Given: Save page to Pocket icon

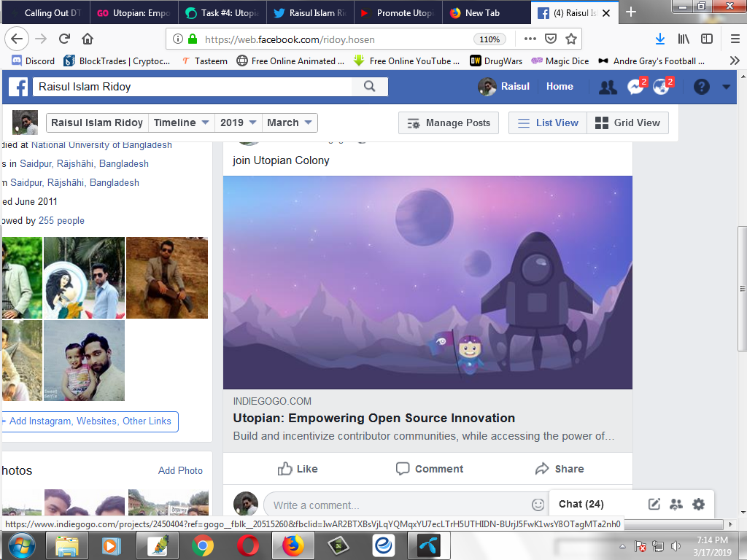Looking at the screenshot, I should pos(551,39).
